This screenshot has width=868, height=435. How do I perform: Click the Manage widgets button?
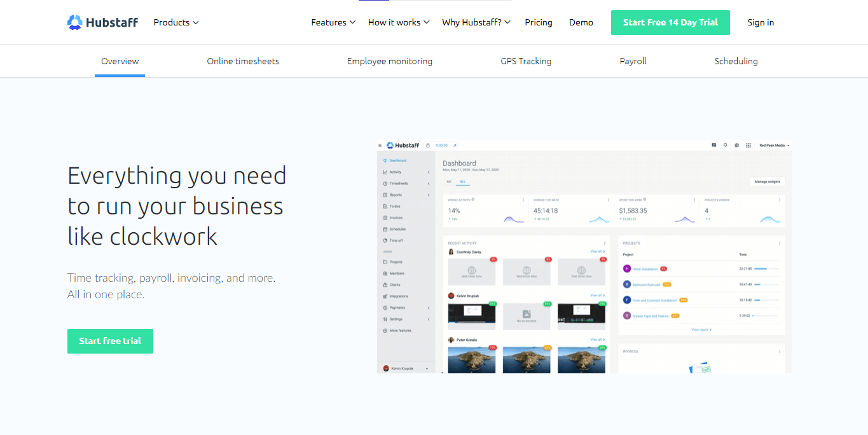[x=767, y=182]
